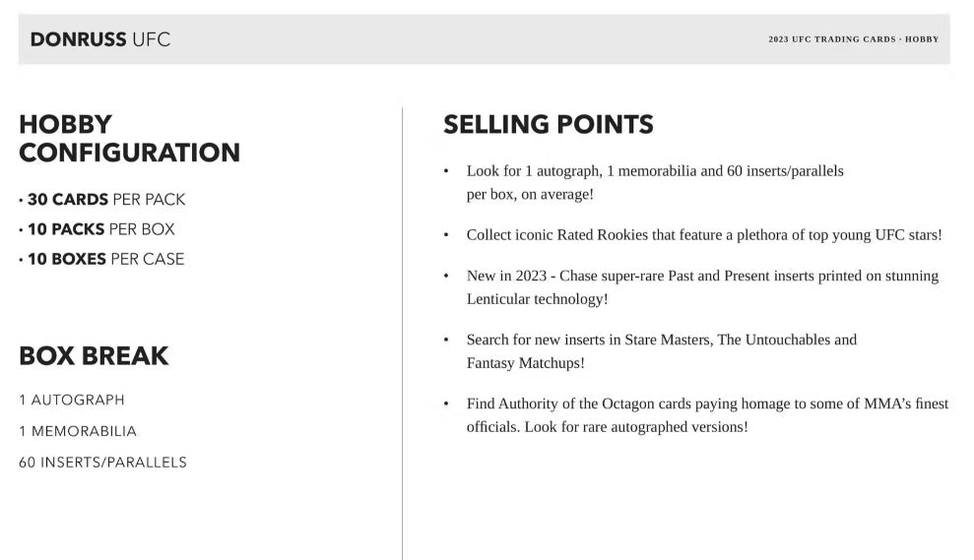This screenshot has width=974, height=560.
Task: Click the 'Fantasy Matchups!' text
Action: pos(525,363)
